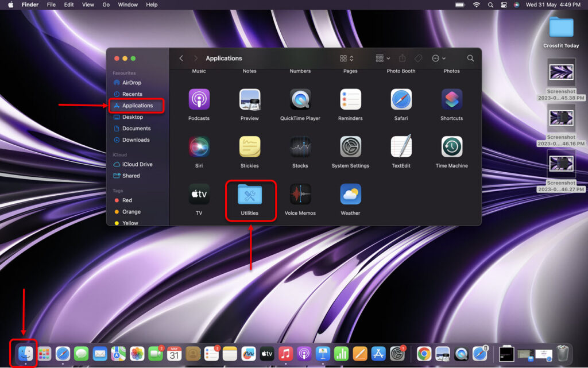Image resolution: width=588 pixels, height=368 pixels.
Task: Open the Apple menu
Action: click(x=10, y=5)
